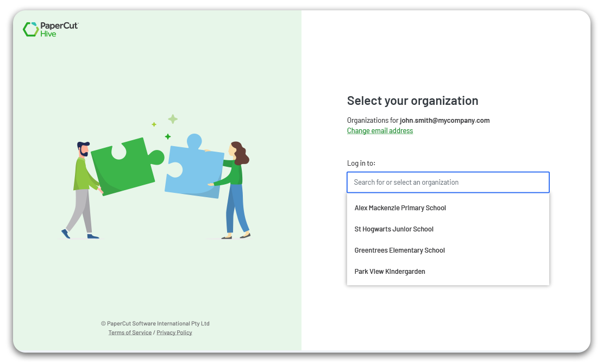Click the 'Select your organization' heading
Image resolution: width=603 pixels, height=364 pixels.
(412, 101)
